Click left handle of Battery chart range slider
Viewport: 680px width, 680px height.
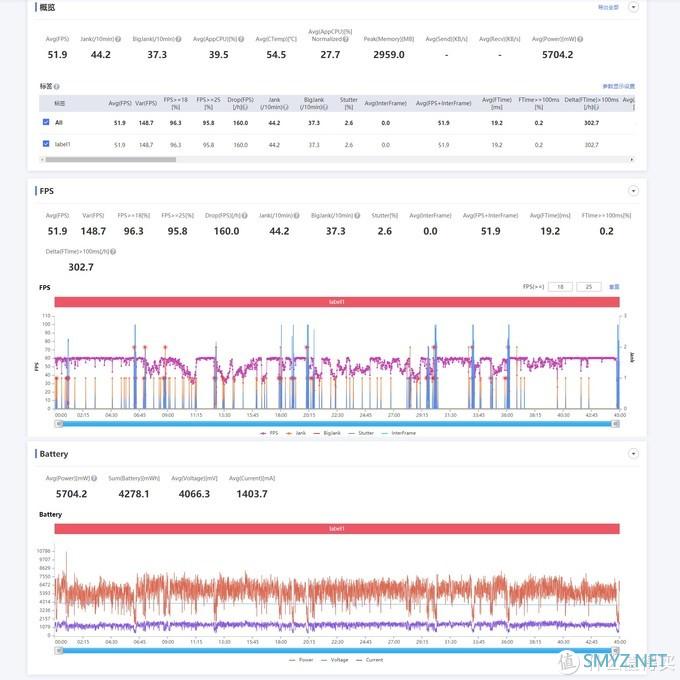[x=59, y=651]
